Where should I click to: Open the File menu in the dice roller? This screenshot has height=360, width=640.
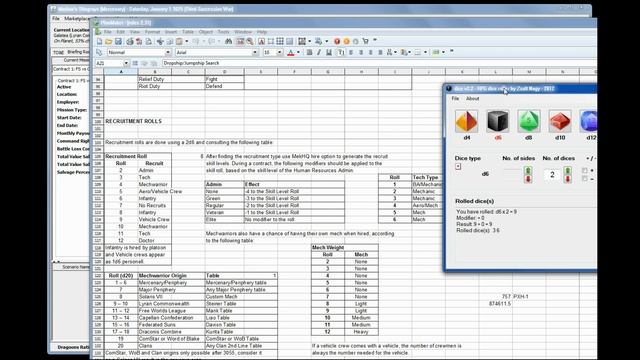click(455, 98)
